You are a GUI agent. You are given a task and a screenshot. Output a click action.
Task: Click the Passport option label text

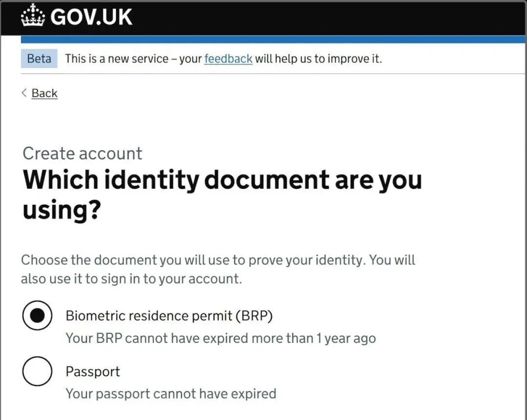(x=93, y=372)
